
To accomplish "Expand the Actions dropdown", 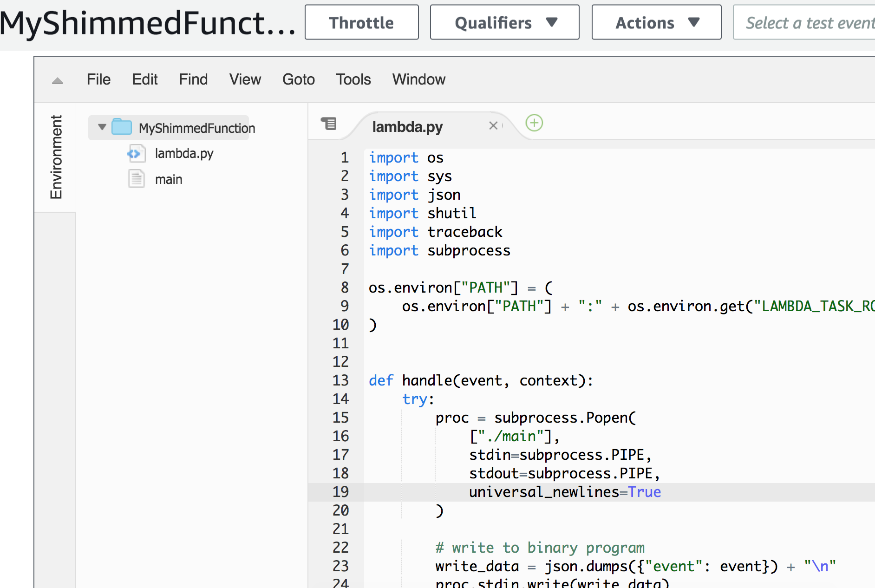I will click(656, 22).
